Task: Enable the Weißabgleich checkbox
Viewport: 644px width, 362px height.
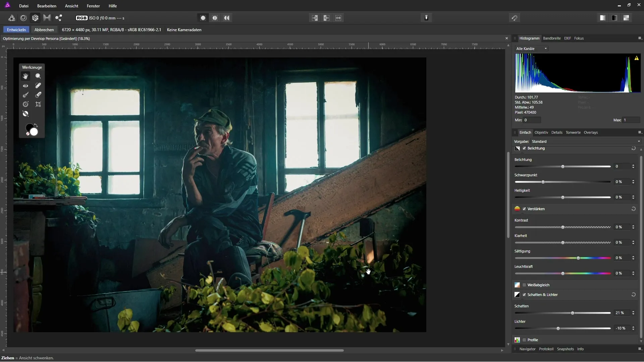Action: (x=524, y=285)
